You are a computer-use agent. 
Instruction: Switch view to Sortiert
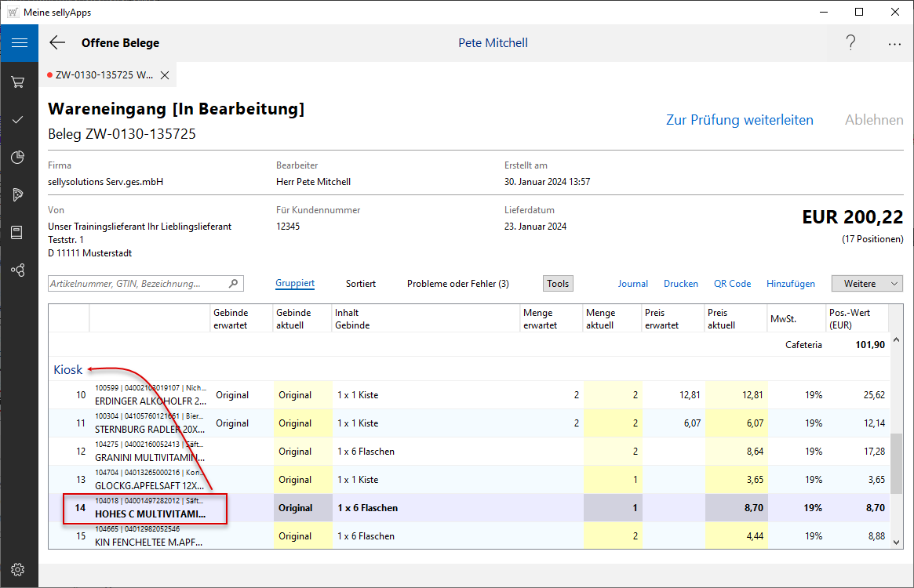pos(361,284)
